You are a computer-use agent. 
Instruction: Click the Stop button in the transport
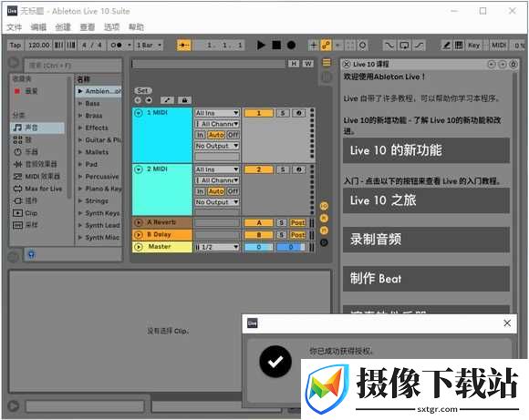click(x=276, y=45)
